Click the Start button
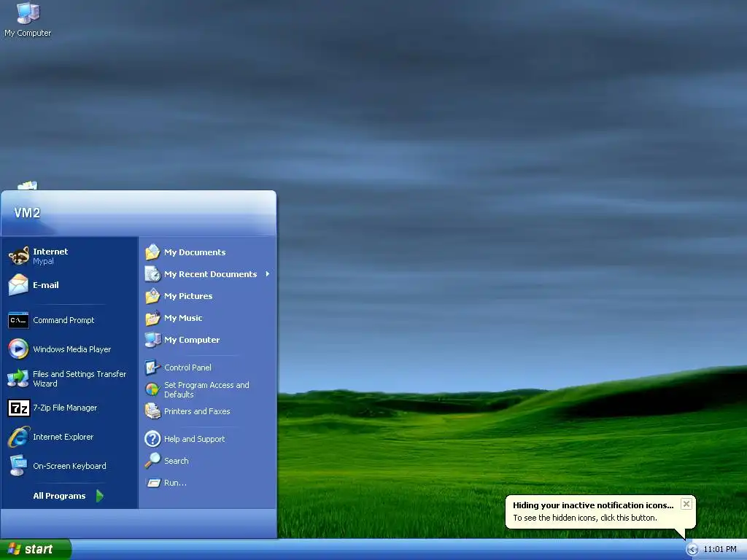 click(x=35, y=549)
